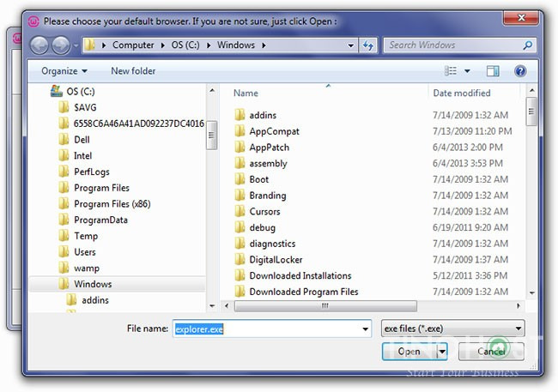The image size is (558, 392).
Task: Select OS (C:) in the address breadcrumb
Action: pos(185,45)
